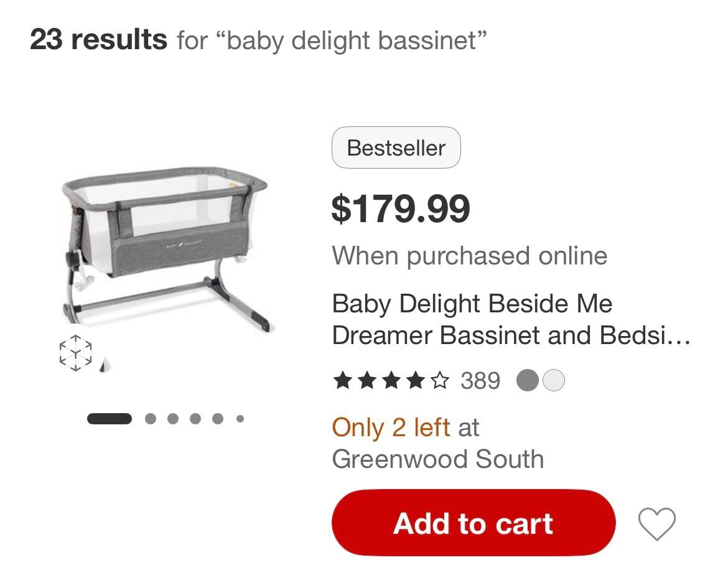This screenshot has height=583, width=728.
Task: Click the "Only 2 left" stock notice
Action: (391, 428)
